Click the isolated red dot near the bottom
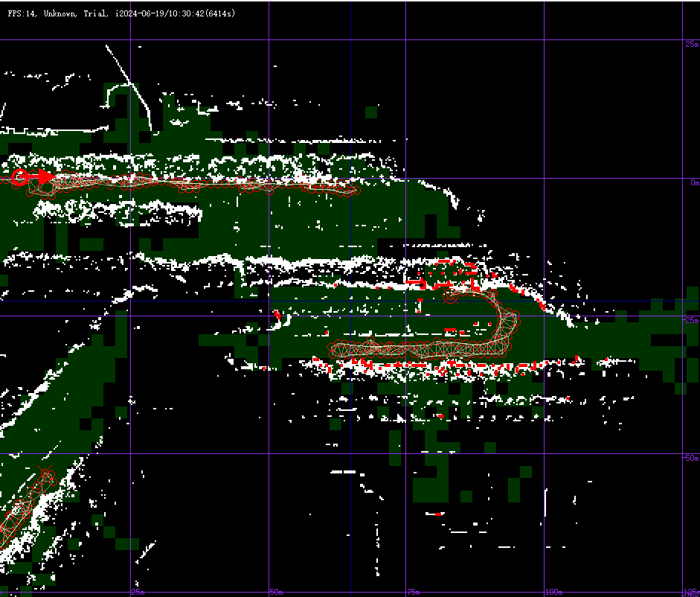700x597 pixels. point(439,514)
